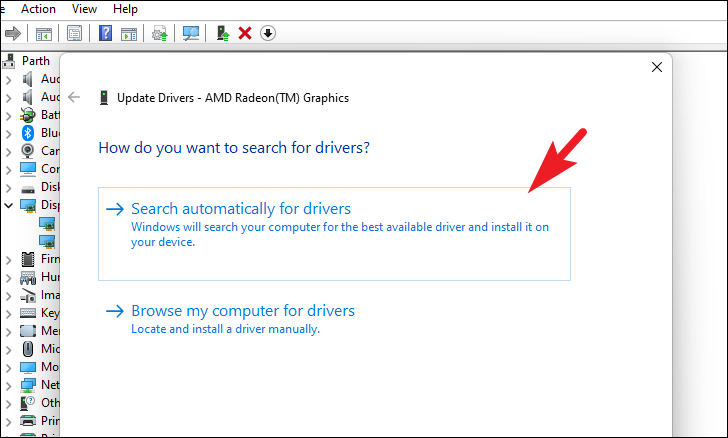Select the Cameras webcam icon in the tree

coord(28,150)
